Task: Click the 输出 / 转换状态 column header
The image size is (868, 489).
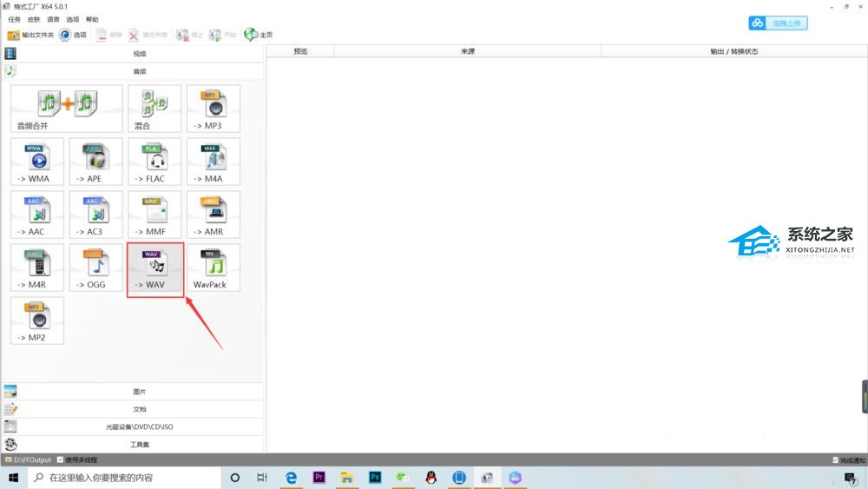Action: tap(734, 51)
